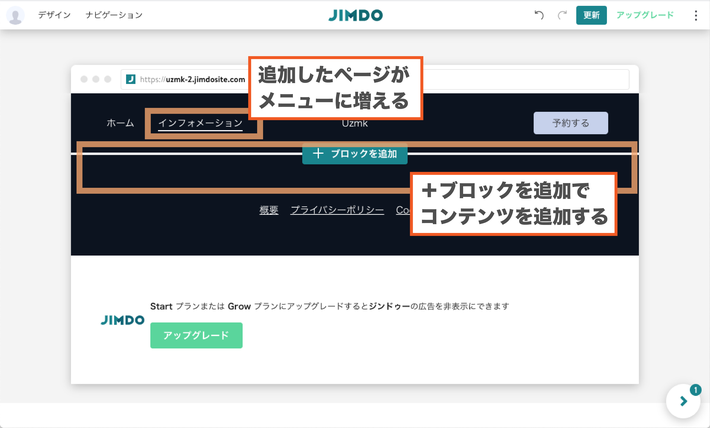This screenshot has width=710, height=428.
Task: Click the JIMDO logo in the top bar
Action: click(x=355, y=15)
